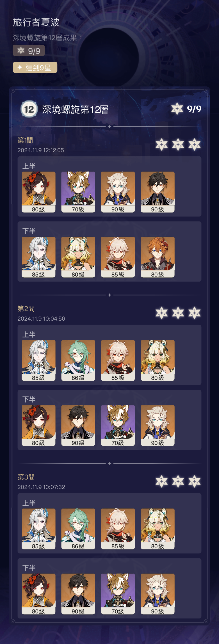219x644 pixels.
Task: Click the level 86 Baizhu portrait in chamber 2 first half
Action: click(x=78, y=360)
